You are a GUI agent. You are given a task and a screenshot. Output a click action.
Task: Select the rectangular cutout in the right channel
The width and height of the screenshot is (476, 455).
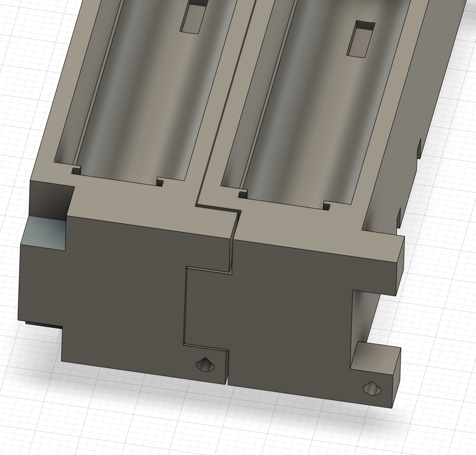tap(361, 39)
